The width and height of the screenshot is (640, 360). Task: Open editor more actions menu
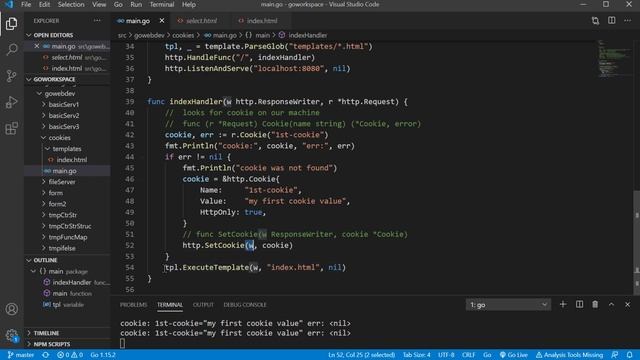click(627, 20)
